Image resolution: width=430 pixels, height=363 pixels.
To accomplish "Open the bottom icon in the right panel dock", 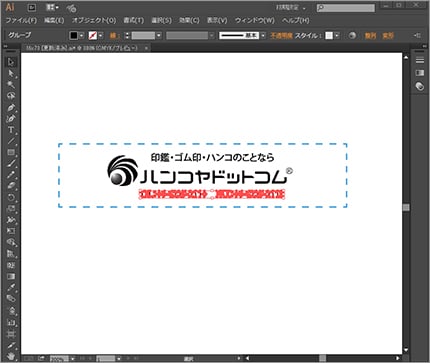I will coord(420,86).
